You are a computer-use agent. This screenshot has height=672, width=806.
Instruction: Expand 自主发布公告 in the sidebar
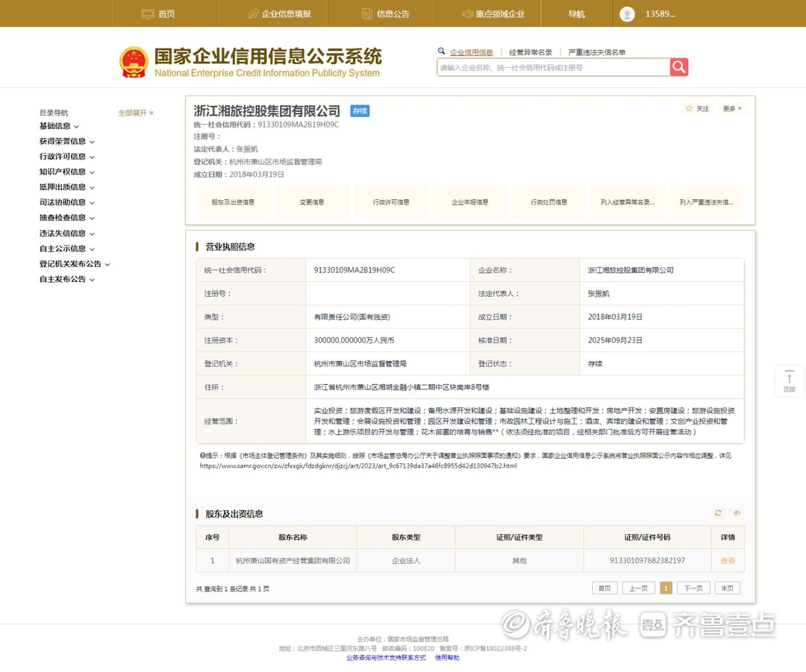click(67, 280)
